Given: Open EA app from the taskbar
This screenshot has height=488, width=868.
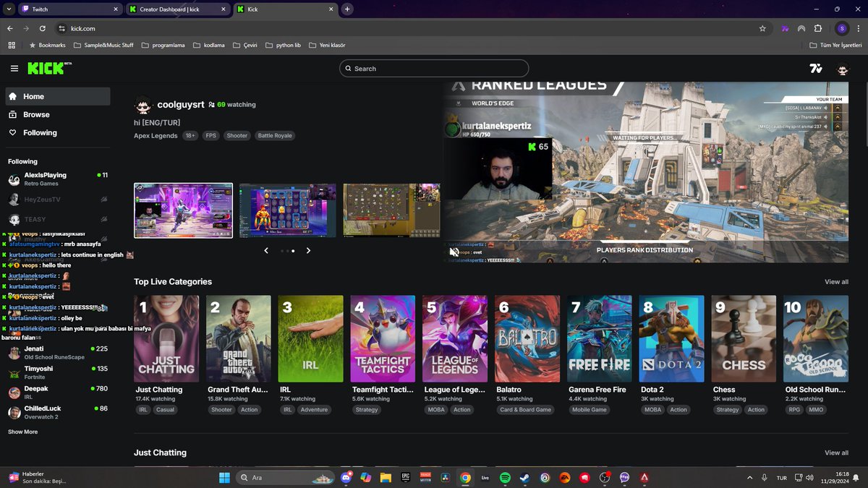Looking at the screenshot, I should pyautogui.click(x=565, y=478).
